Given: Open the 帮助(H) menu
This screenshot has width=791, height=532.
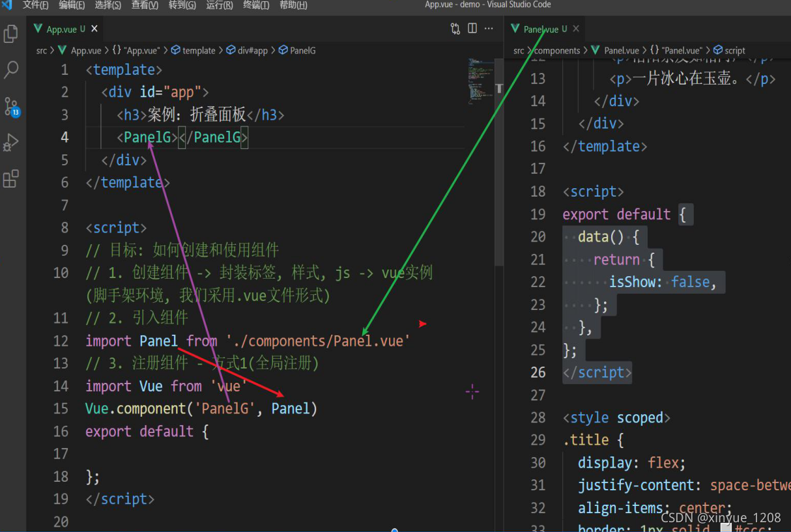Looking at the screenshot, I should click(293, 5).
